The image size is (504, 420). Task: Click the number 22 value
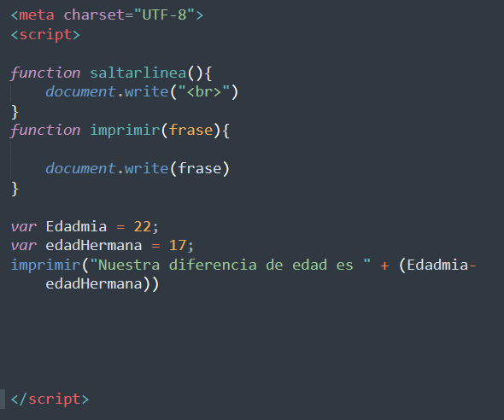point(143,227)
